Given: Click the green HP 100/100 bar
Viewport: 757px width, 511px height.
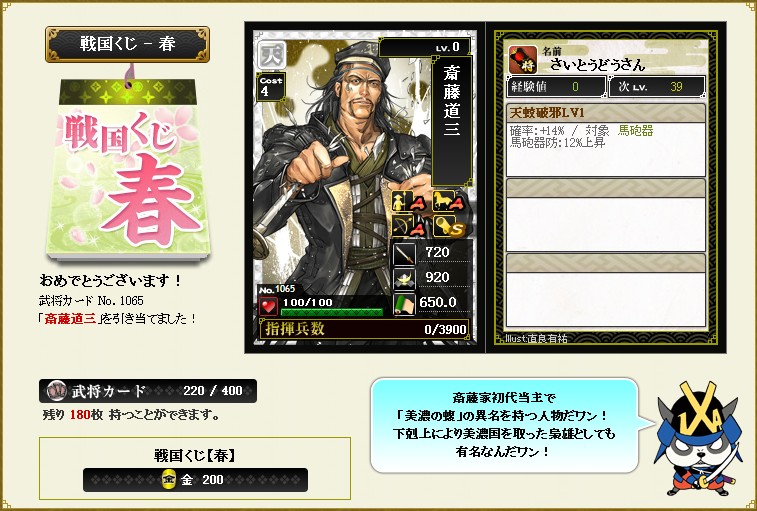Looking at the screenshot, I should [332, 312].
